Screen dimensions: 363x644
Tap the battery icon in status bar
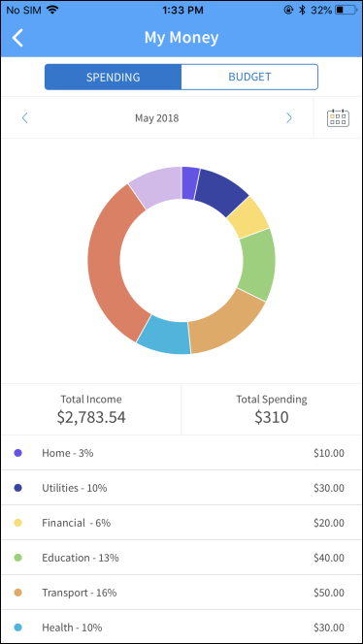coord(346,10)
